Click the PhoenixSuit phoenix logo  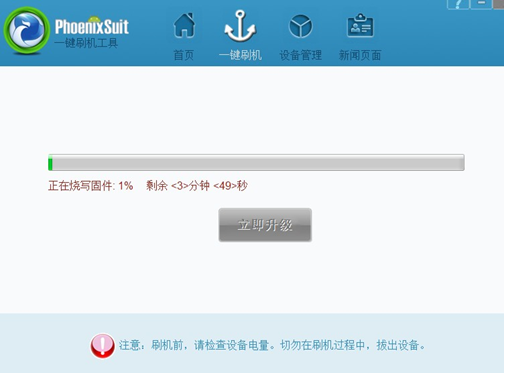pyautogui.click(x=27, y=30)
